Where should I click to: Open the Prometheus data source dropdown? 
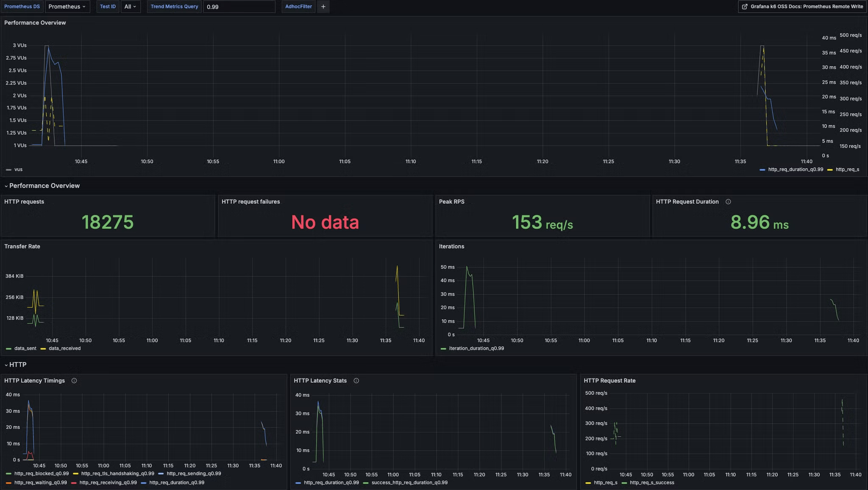pos(67,7)
